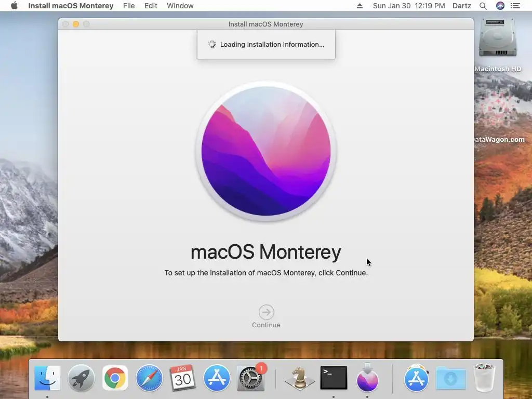Select the Macintosh HD desktop drive
Viewport: 532px width, 399px height.
pos(498,38)
